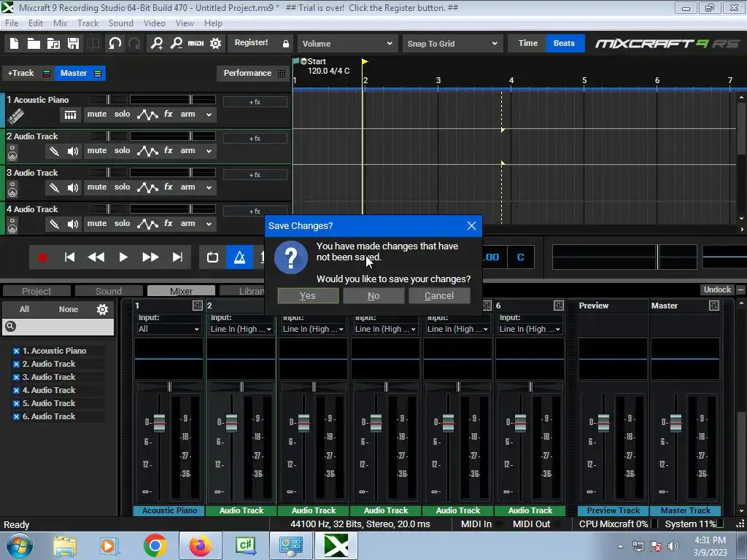Click the Acoustic Piano mixer volume fader
747x560 pixels.
(160, 422)
